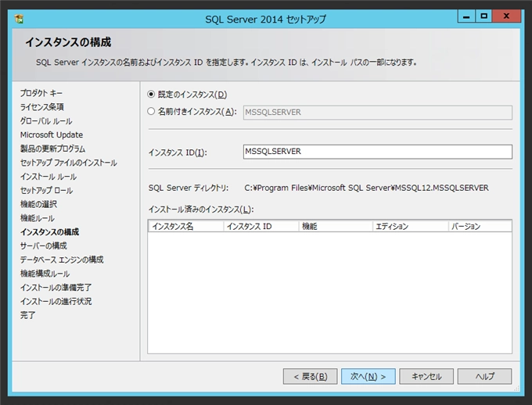Click the インスタンス名 column header
This screenshot has height=405, width=532.
click(186, 226)
